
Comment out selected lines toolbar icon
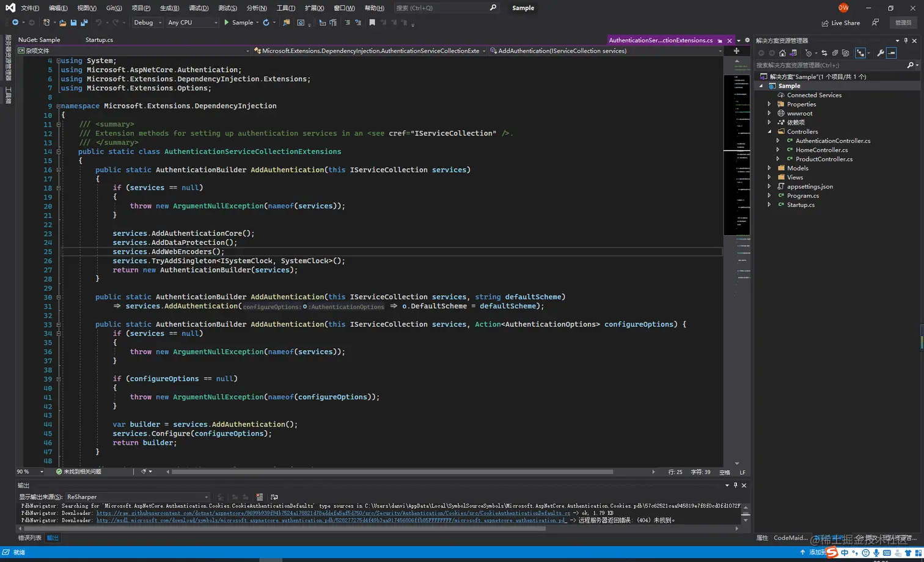pyautogui.click(x=346, y=23)
